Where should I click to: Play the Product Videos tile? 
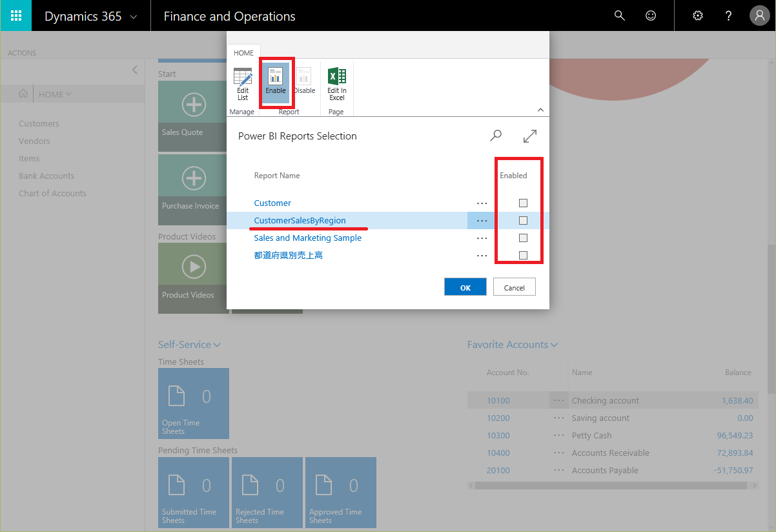coord(194,278)
